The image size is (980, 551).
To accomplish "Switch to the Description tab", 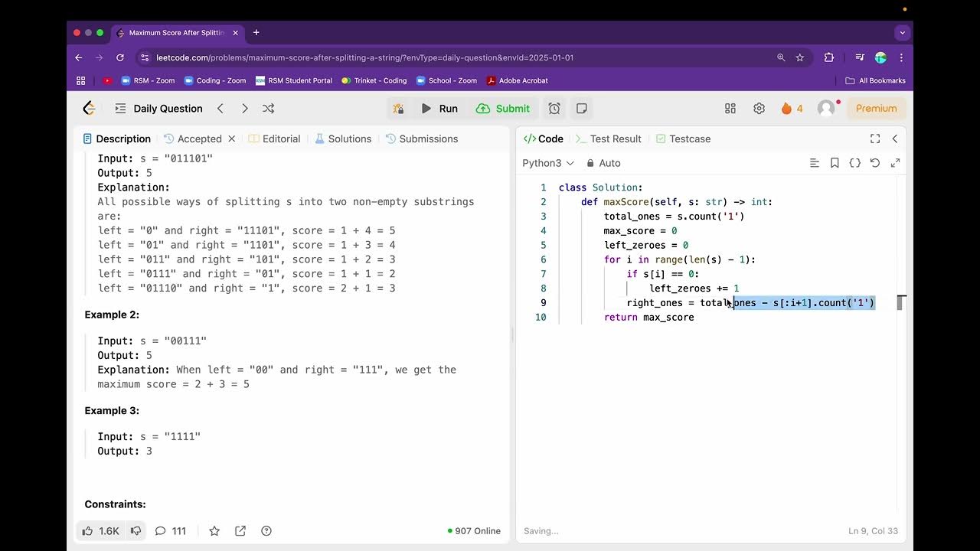I will point(116,139).
